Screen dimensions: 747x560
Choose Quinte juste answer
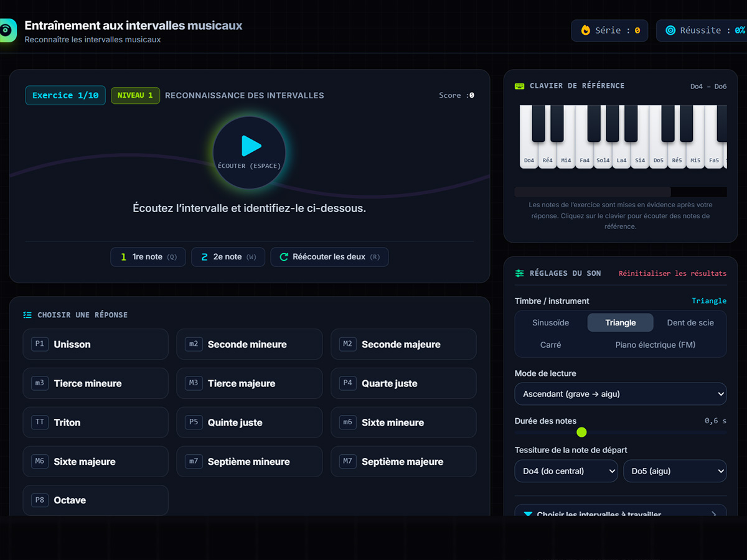pyautogui.click(x=250, y=422)
